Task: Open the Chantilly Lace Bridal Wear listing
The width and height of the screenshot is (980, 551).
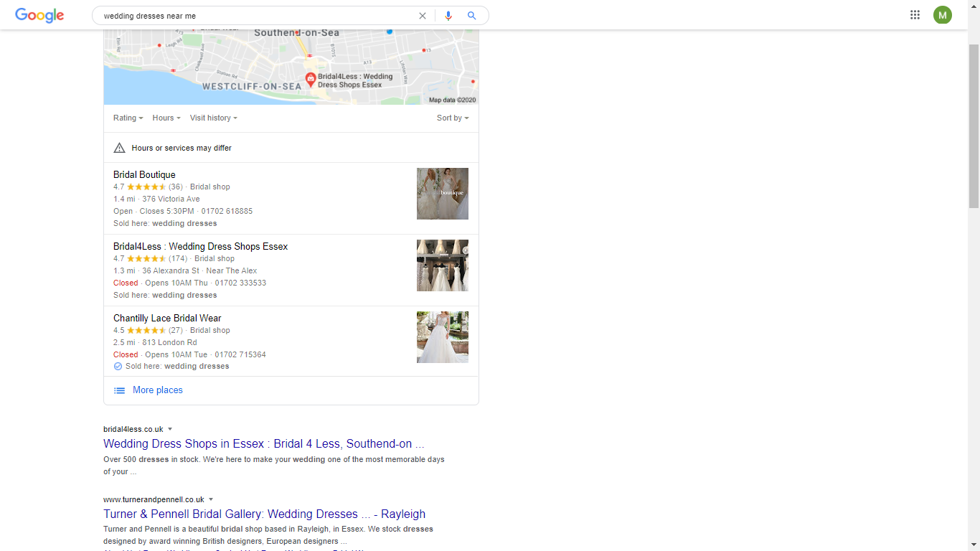Action: (x=167, y=318)
